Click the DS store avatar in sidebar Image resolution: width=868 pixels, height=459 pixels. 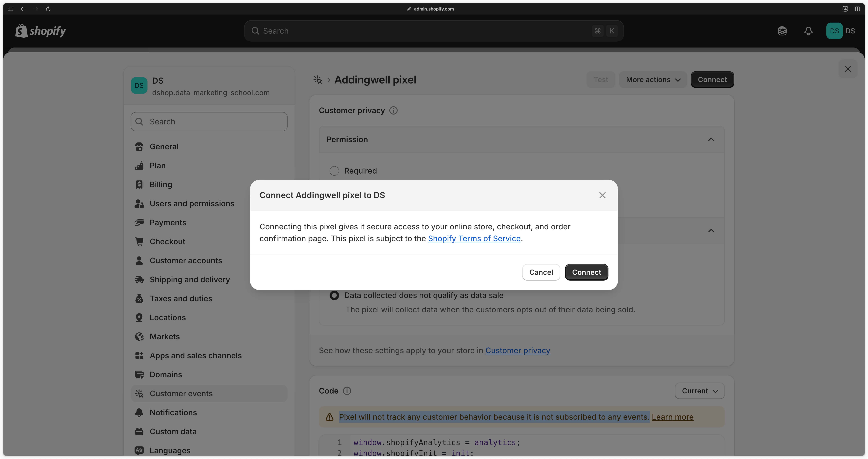[x=139, y=86]
